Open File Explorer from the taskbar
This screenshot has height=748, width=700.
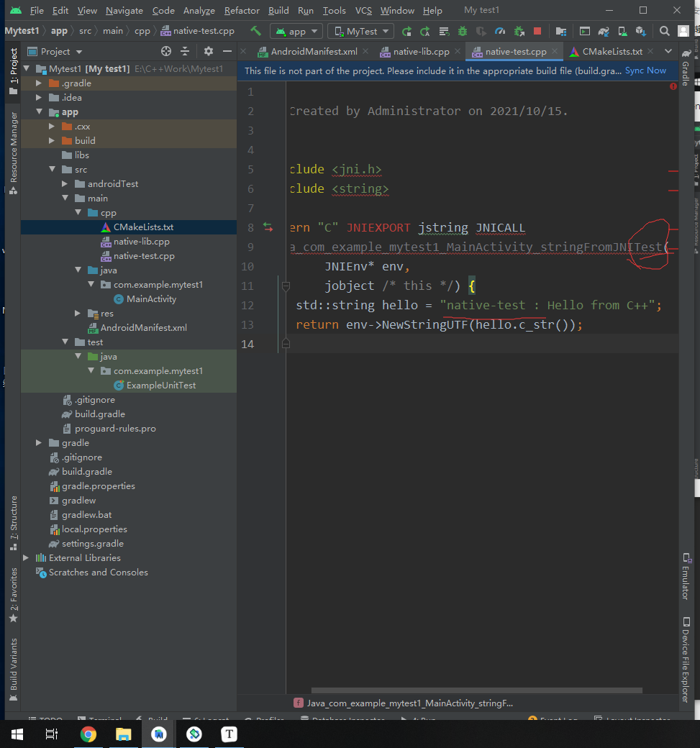[123, 734]
